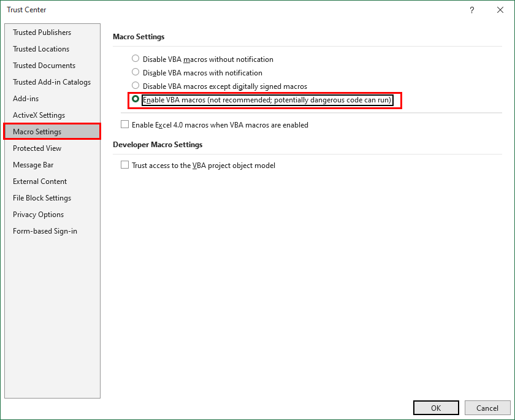Image resolution: width=515 pixels, height=420 pixels.
Task: Cancel the Trust Center dialog
Action: tap(487, 408)
